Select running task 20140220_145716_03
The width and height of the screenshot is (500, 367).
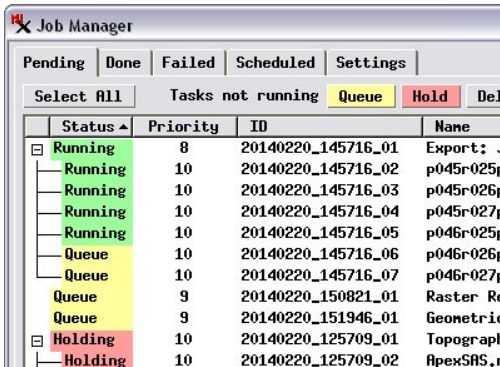click(x=263, y=190)
